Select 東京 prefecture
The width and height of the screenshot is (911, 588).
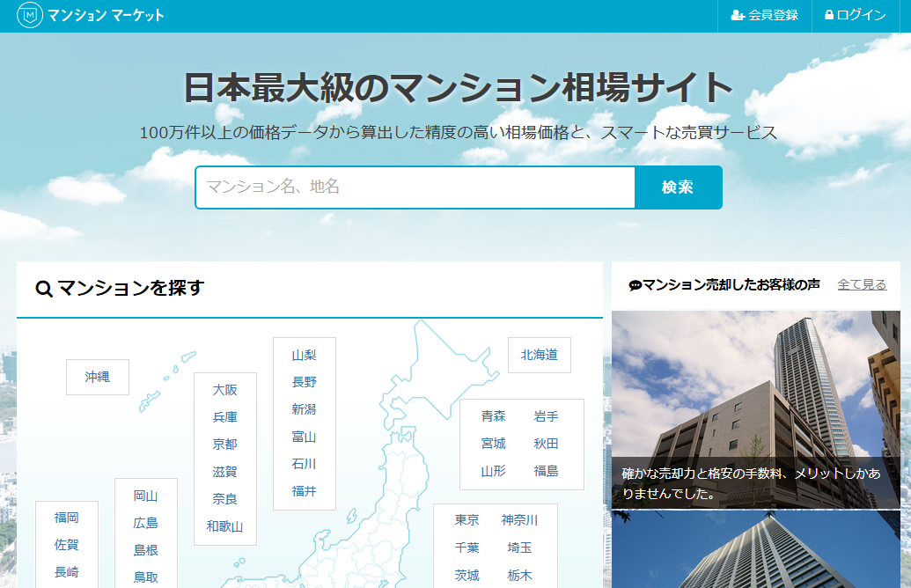pos(467,520)
